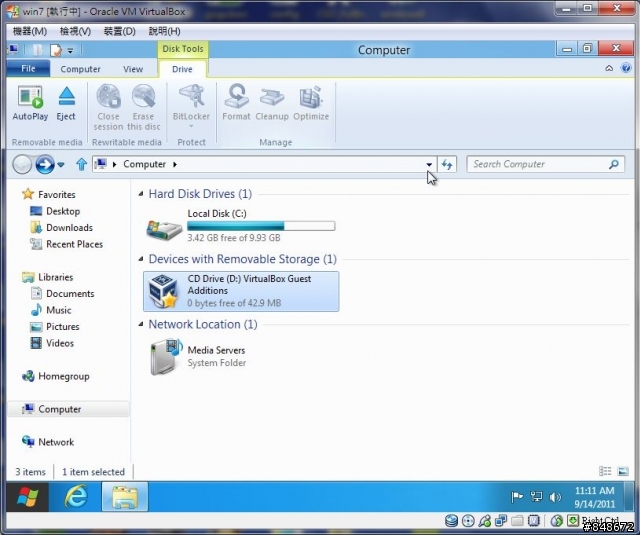Click the VirtualBox optical disc status icon
Viewport: 640px width, 535px height.
[468, 520]
